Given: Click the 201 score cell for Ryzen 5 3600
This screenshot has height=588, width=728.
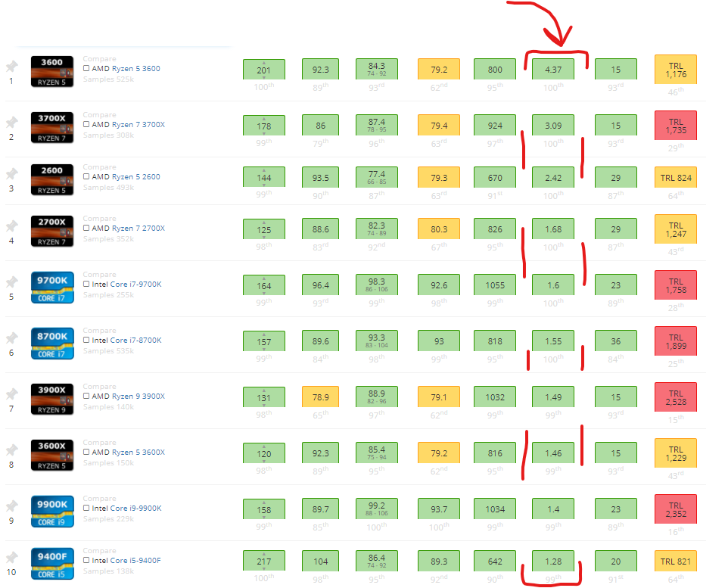Looking at the screenshot, I should click(263, 70).
